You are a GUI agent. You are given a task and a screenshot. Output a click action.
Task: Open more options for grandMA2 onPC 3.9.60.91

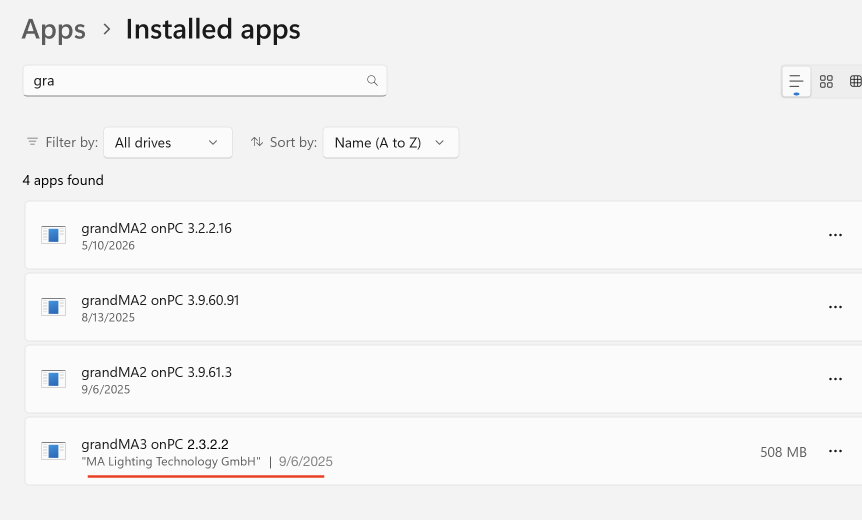[835, 307]
